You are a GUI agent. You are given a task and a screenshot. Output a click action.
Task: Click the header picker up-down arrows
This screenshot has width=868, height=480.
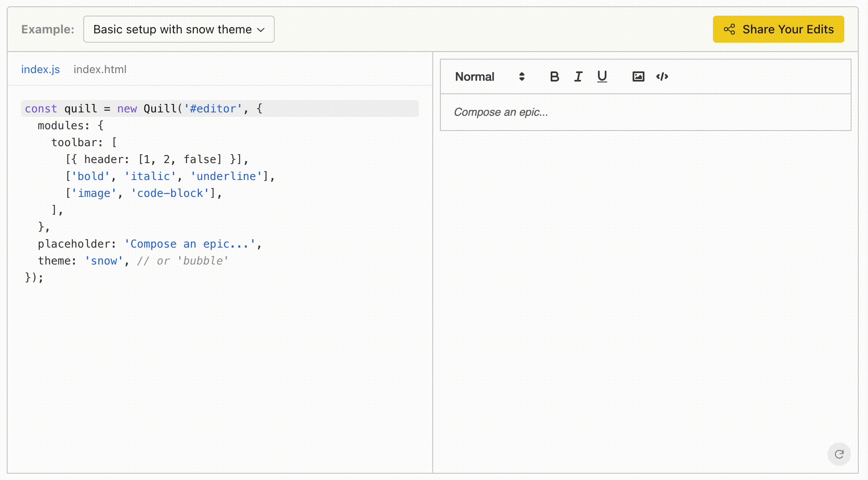pyautogui.click(x=522, y=76)
